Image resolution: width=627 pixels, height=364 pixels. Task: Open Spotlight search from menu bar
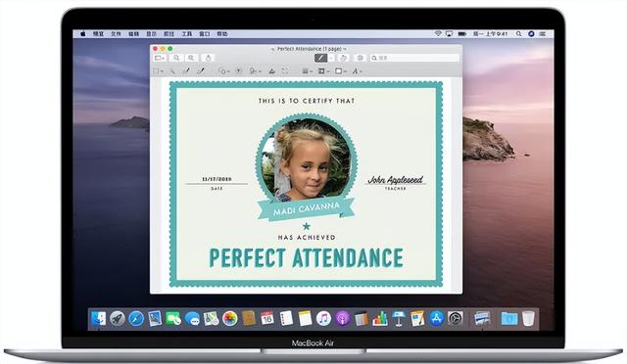click(x=518, y=34)
